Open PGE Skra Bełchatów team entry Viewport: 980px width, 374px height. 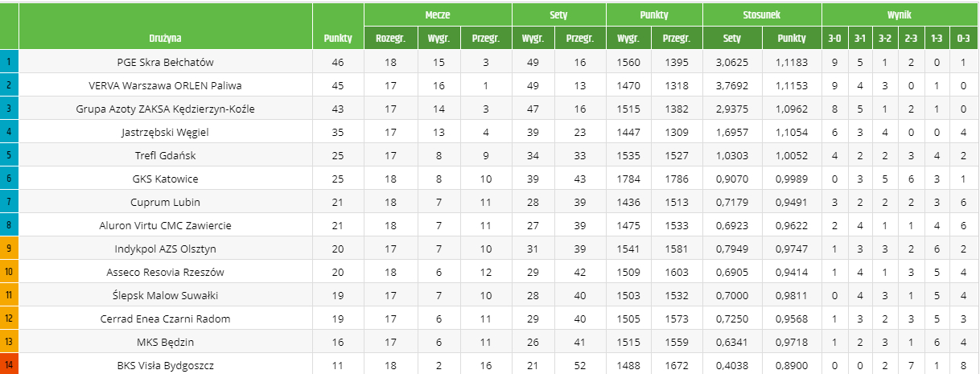tap(165, 61)
